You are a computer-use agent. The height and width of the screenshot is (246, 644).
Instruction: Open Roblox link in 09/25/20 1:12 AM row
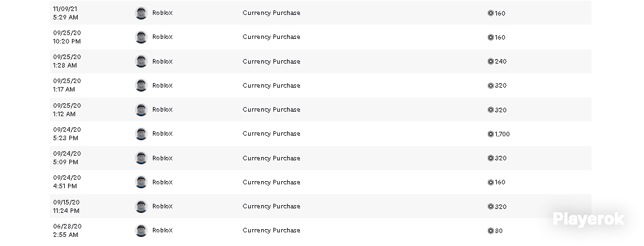[162, 110]
